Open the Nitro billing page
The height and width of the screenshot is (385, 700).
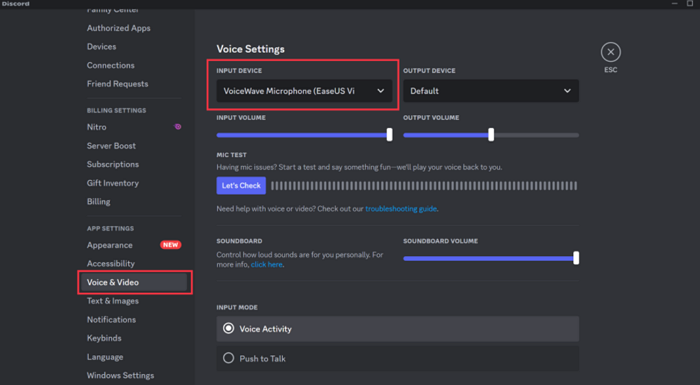[x=96, y=127]
